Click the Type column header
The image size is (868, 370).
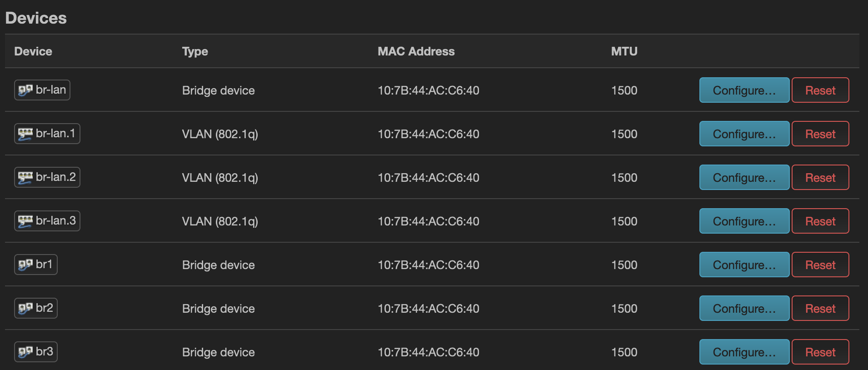(x=195, y=51)
